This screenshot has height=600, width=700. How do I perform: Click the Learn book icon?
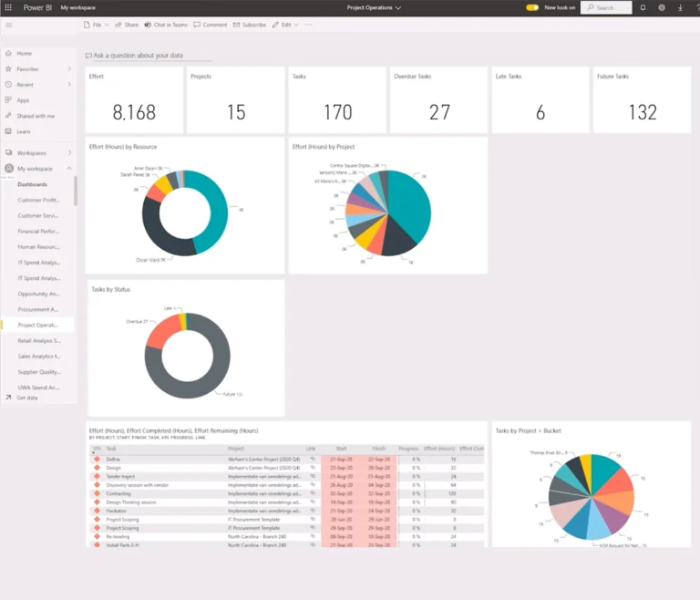8,131
